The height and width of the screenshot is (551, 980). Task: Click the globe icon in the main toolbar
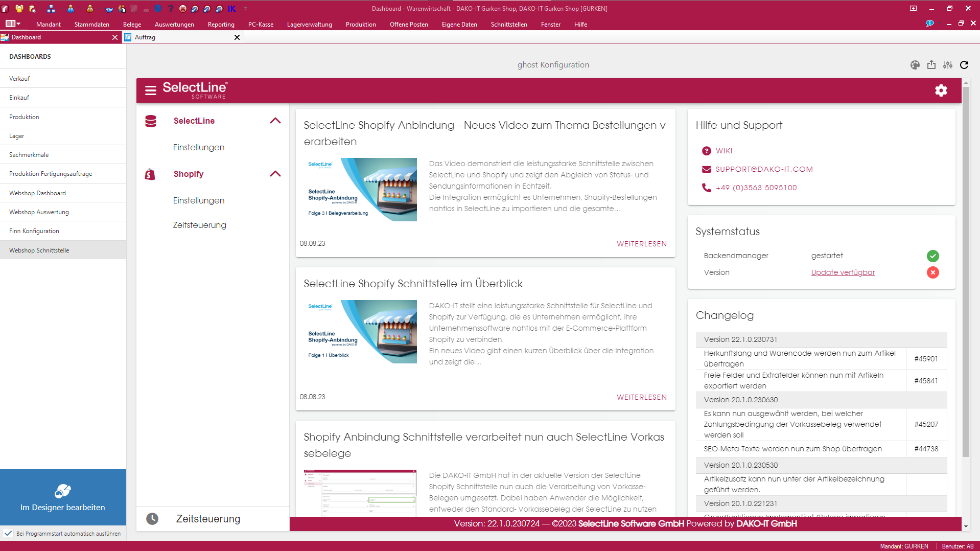click(157, 9)
